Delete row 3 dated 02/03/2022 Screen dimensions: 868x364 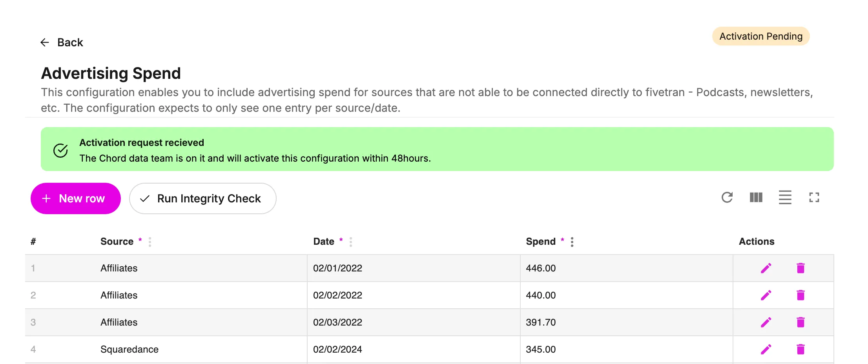[801, 322]
